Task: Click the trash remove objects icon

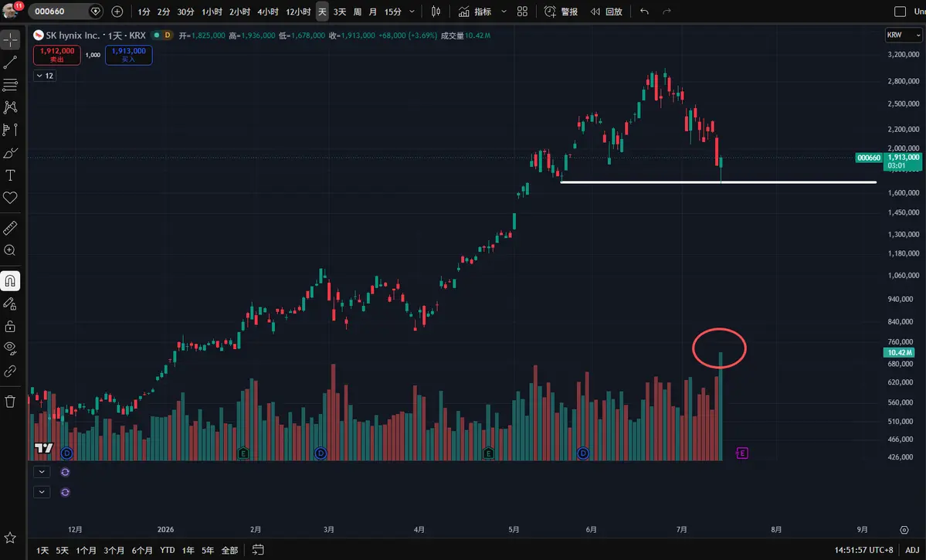Action: tap(10, 402)
